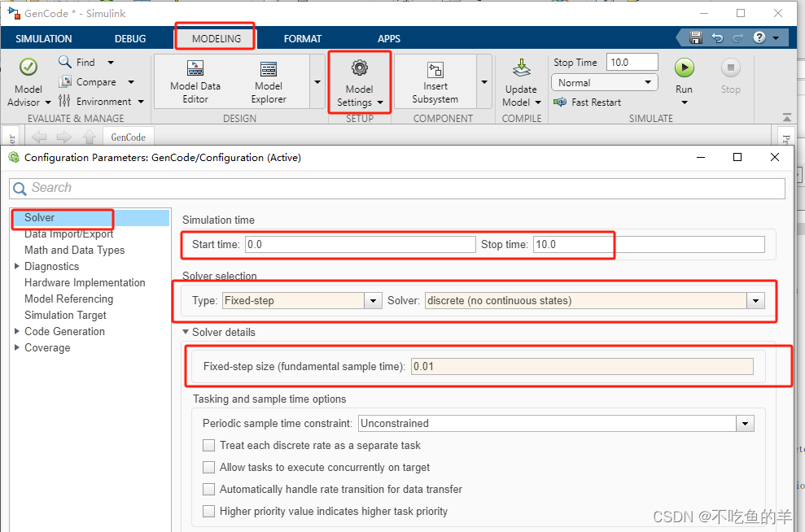This screenshot has width=805, height=532.
Task: Open the Solver selection dropdown arrow
Action: tap(755, 301)
